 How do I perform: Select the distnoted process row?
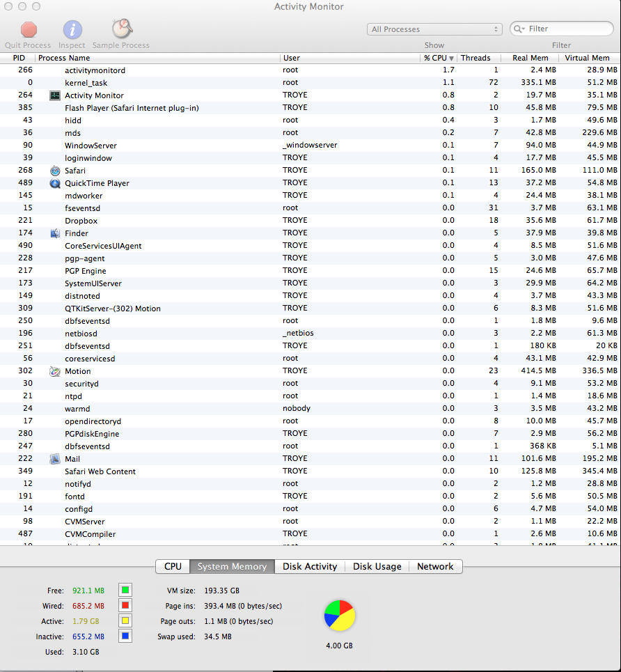pos(310,296)
